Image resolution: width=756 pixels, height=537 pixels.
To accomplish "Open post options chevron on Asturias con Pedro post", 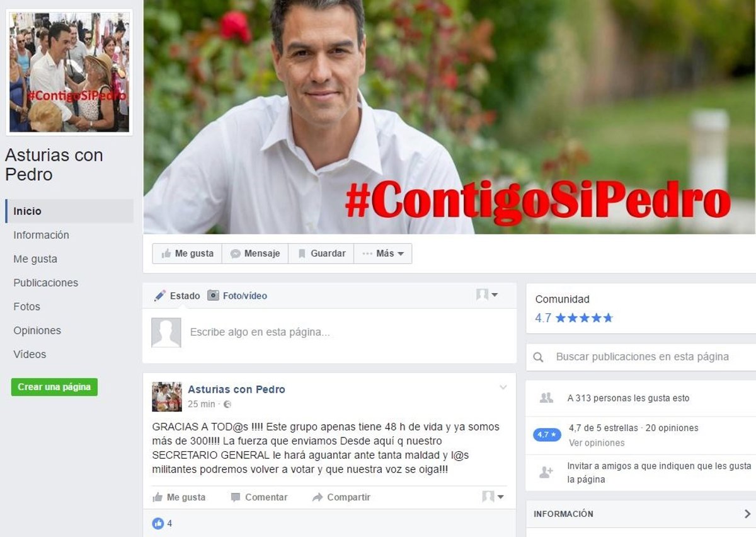I will click(x=503, y=388).
